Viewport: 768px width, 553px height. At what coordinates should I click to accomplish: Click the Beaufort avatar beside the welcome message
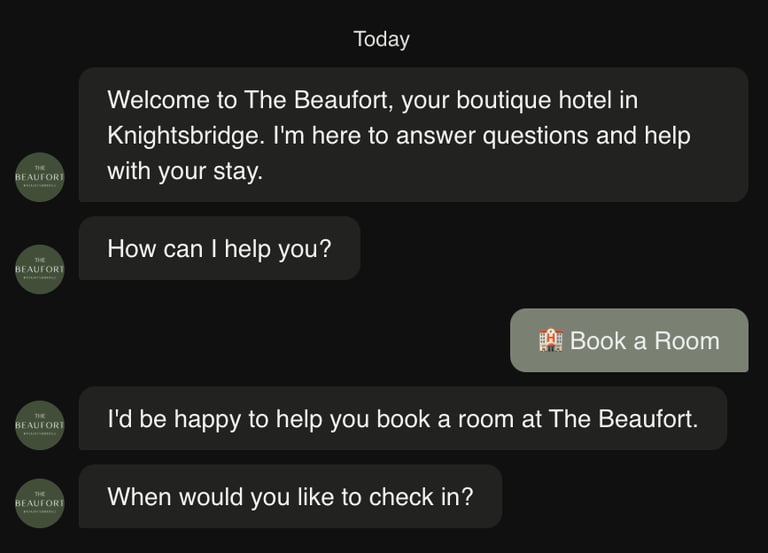40,177
